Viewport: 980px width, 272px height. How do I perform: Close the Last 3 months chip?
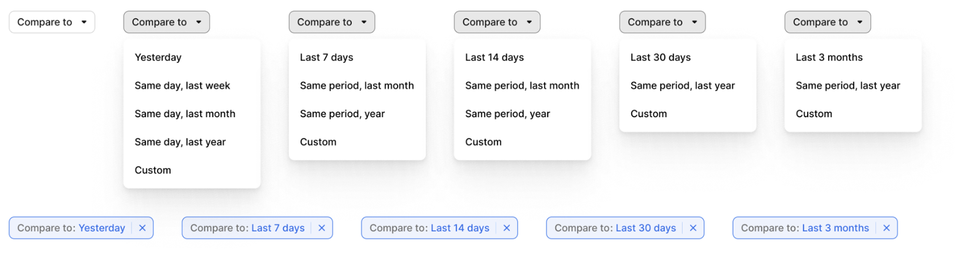click(886, 228)
